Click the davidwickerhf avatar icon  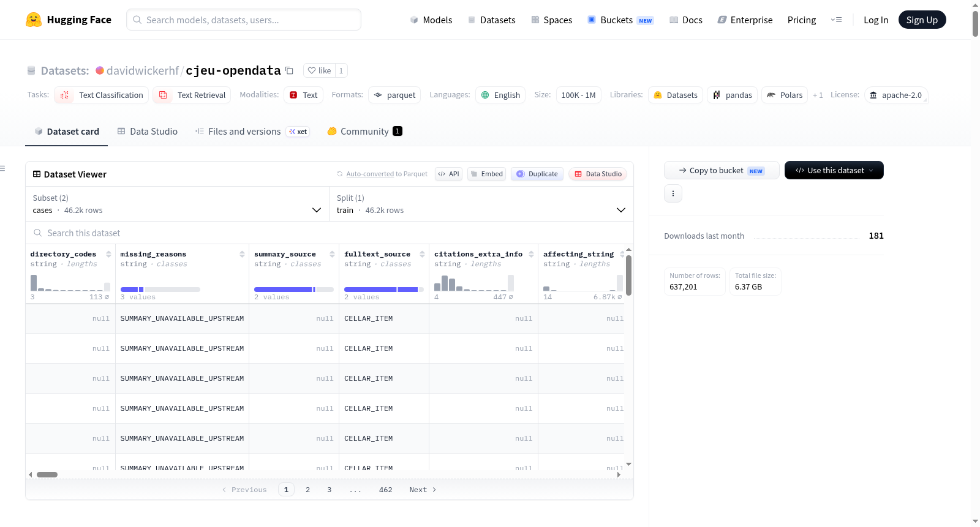click(100, 70)
